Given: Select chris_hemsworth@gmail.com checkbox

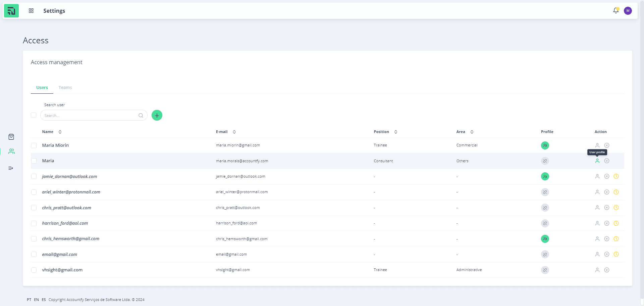Looking at the screenshot, I should pyautogui.click(x=34, y=239).
